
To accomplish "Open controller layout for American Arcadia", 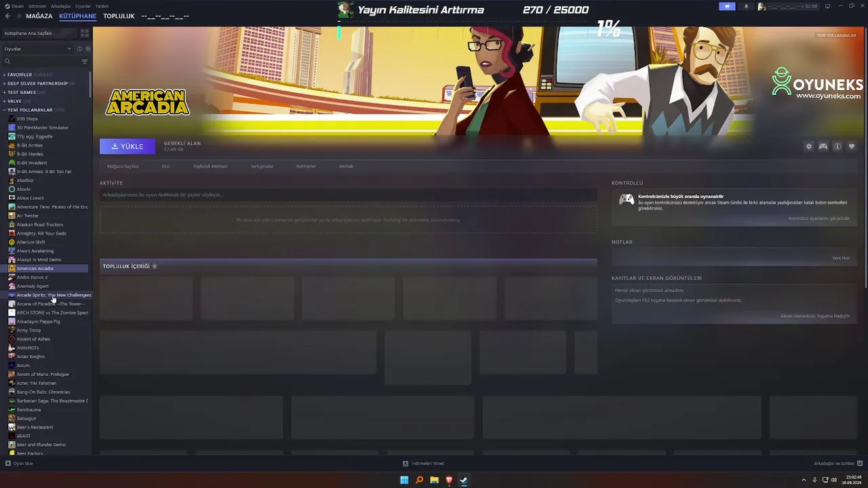I will pyautogui.click(x=823, y=146).
